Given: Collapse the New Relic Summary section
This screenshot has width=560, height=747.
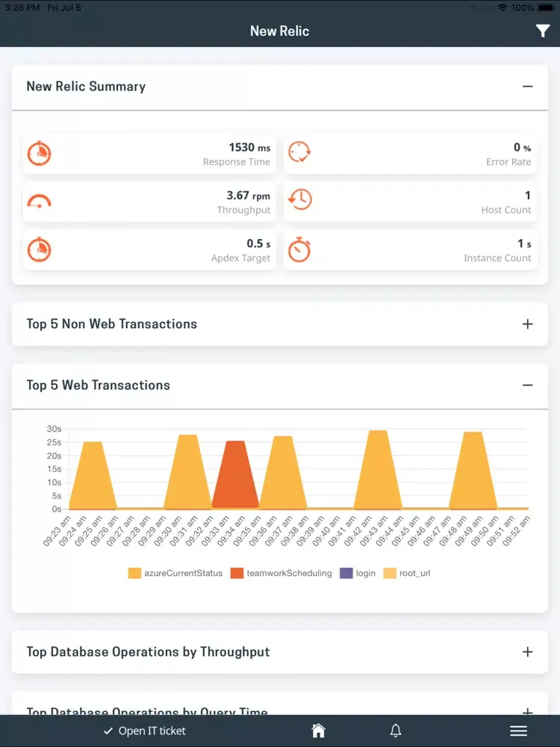Looking at the screenshot, I should click(x=527, y=86).
